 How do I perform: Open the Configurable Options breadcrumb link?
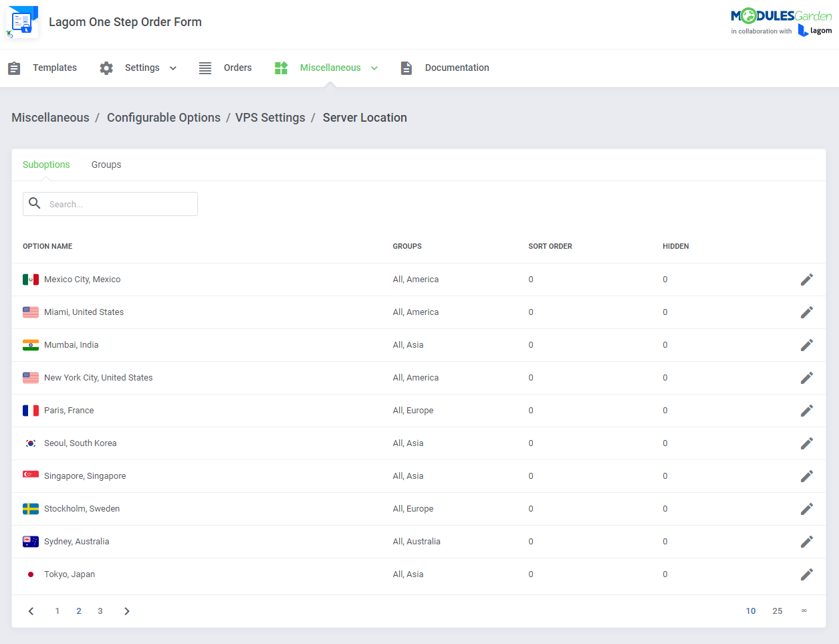pos(164,117)
